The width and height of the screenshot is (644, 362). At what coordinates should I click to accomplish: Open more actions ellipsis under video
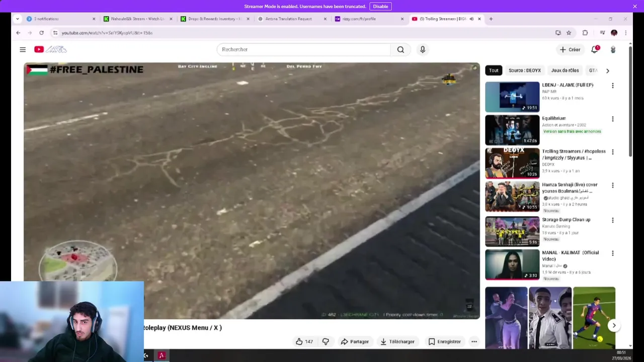(x=474, y=341)
